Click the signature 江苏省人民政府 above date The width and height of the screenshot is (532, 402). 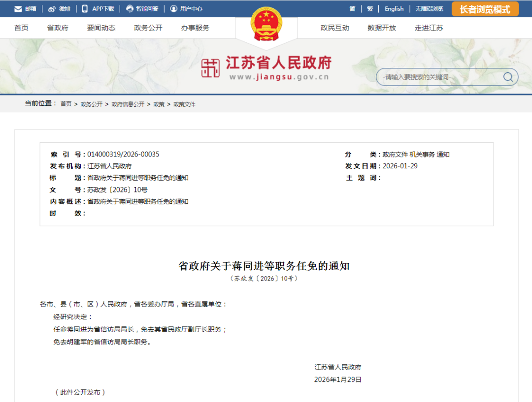pos(337,367)
